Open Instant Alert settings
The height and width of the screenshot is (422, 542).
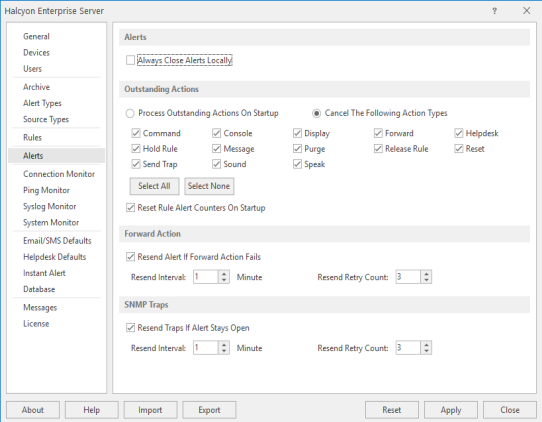click(x=44, y=273)
